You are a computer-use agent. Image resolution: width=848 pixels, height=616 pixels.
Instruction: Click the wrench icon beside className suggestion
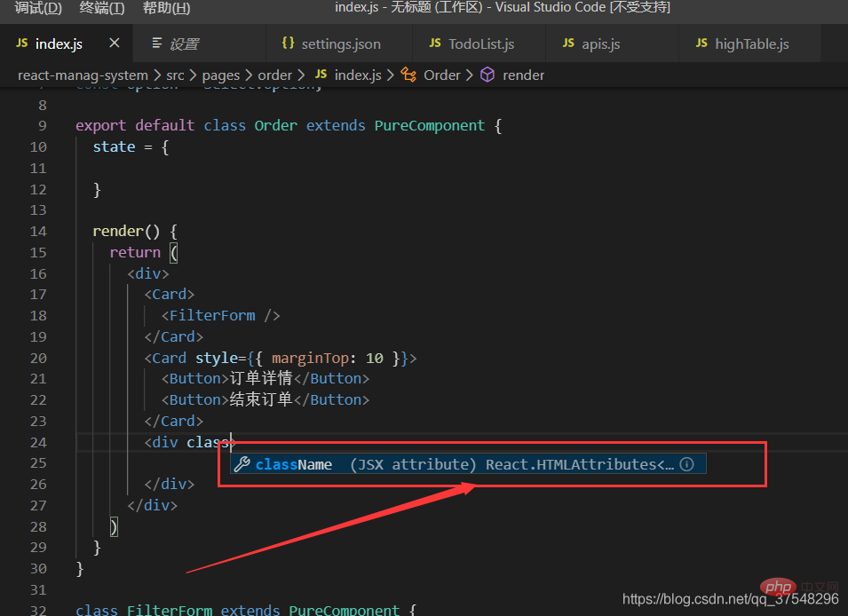tap(242, 464)
